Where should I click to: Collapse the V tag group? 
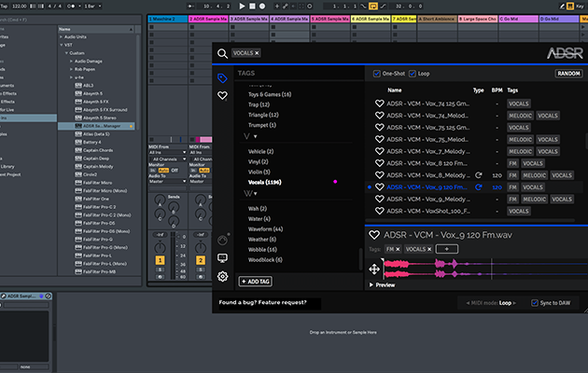[255, 136]
